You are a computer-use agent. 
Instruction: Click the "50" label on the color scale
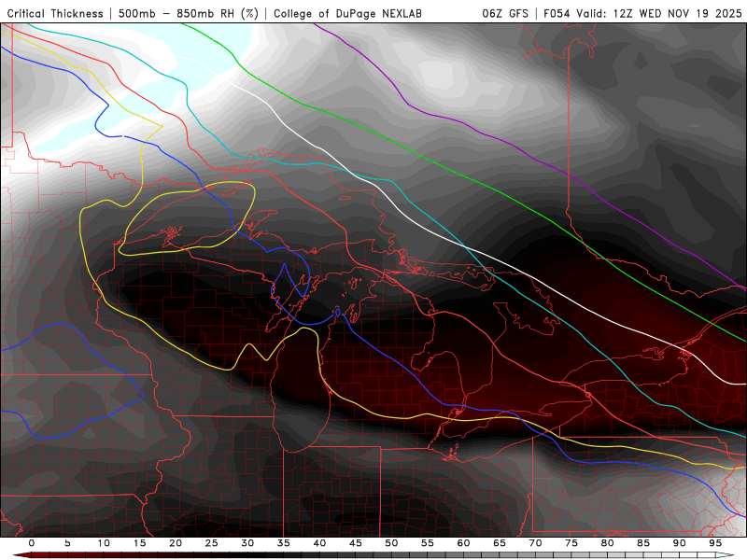point(391,543)
